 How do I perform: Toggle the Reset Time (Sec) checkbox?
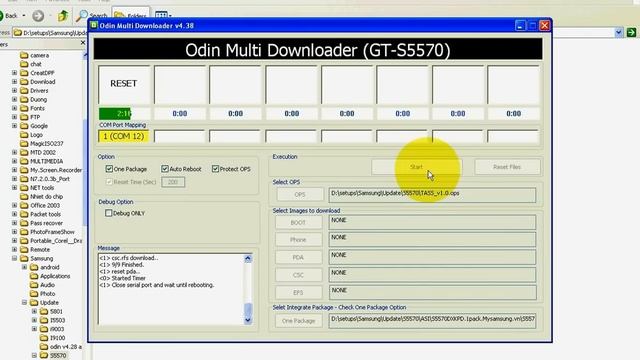pyautogui.click(x=109, y=182)
